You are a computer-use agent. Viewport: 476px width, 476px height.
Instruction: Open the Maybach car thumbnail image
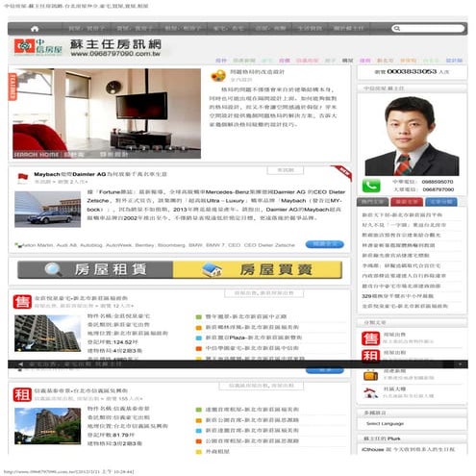(47, 210)
